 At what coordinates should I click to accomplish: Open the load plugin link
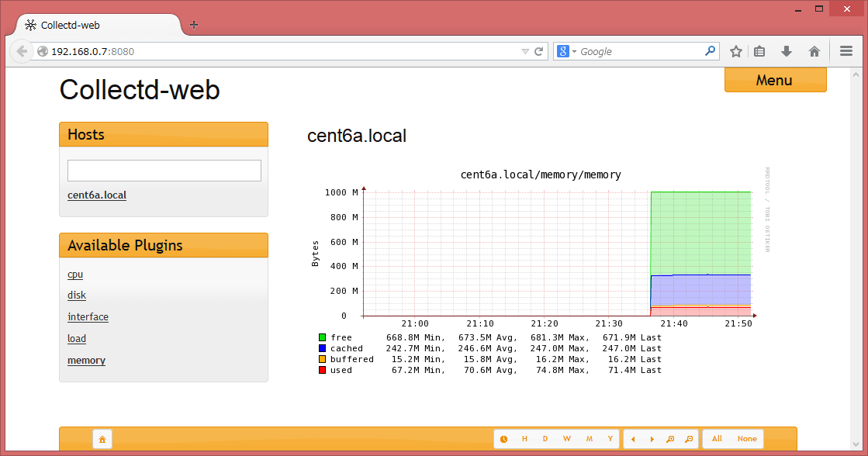pos(76,339)
